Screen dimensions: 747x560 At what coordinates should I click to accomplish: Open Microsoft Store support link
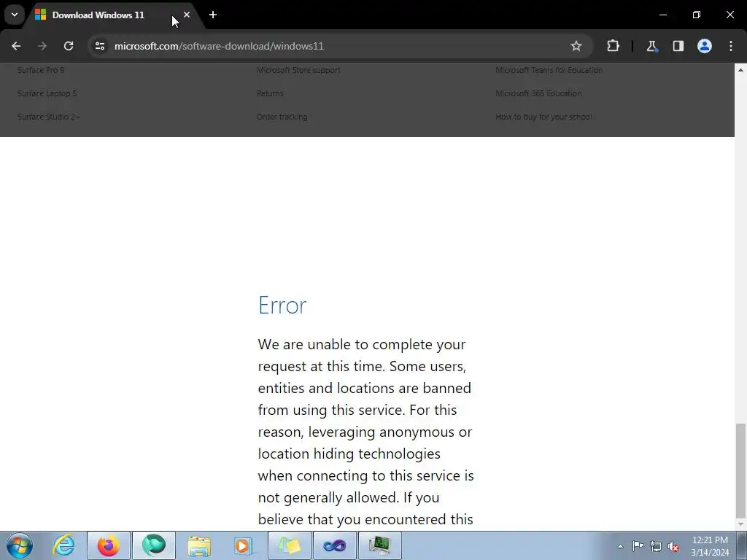tap(298, 70)
